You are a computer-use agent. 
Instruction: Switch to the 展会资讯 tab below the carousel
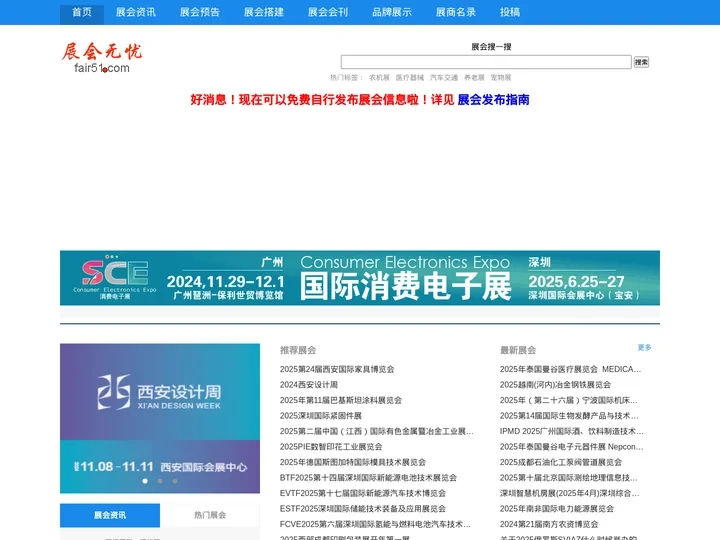pos(110,515)
